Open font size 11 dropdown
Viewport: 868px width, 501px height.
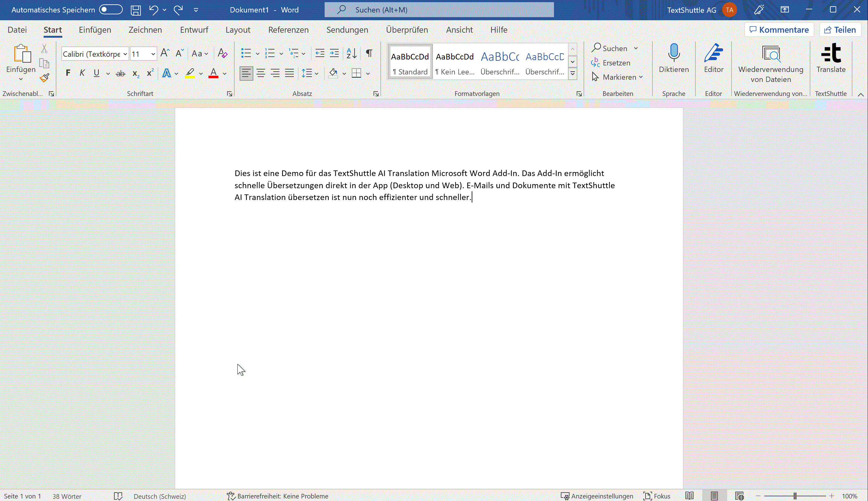(x=153, y=54)
